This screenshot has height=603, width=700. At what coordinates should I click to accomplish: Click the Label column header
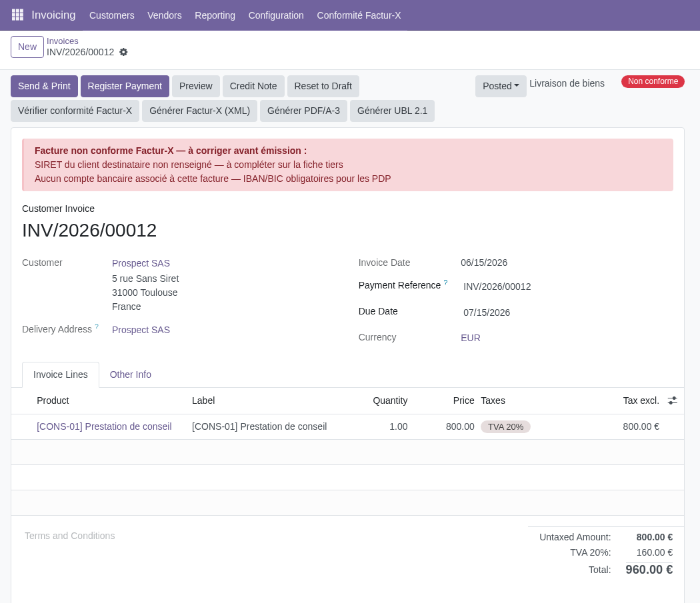coord(203,401)
